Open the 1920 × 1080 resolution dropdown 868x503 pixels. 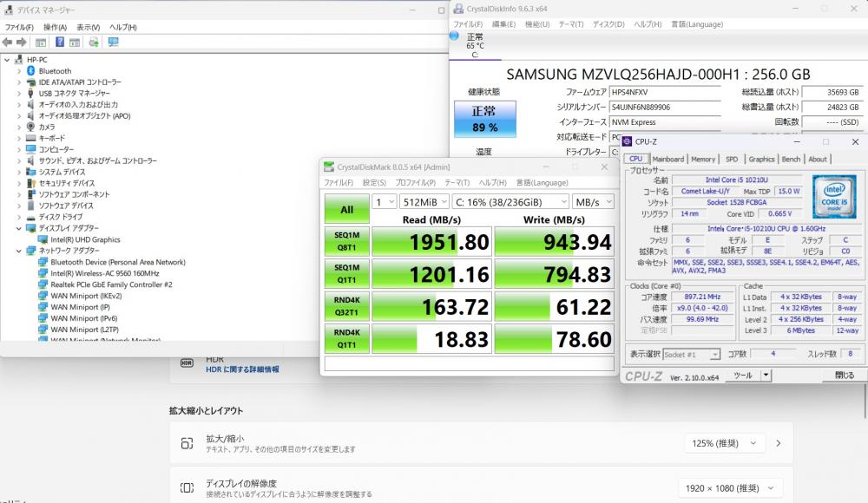click(x=730, y=488)
